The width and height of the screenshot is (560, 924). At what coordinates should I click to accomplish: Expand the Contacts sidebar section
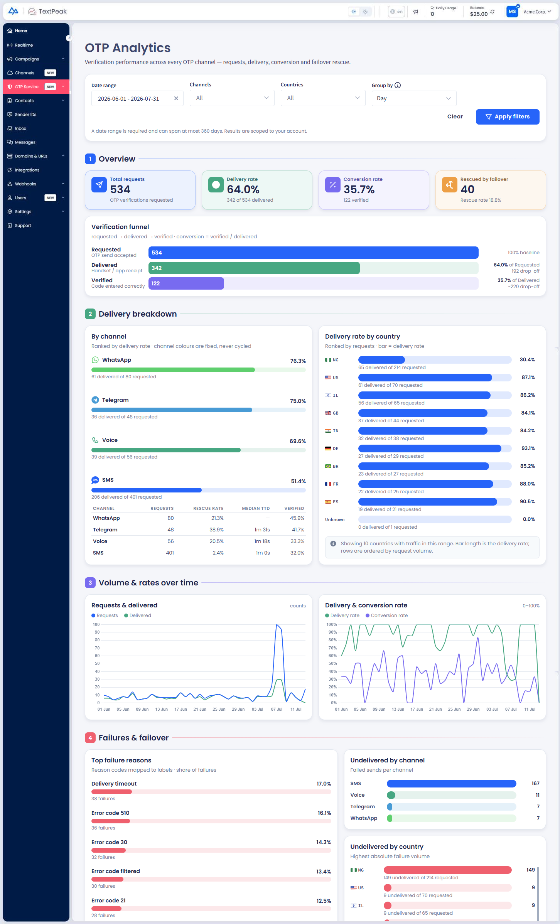click(x=36, y=101)
